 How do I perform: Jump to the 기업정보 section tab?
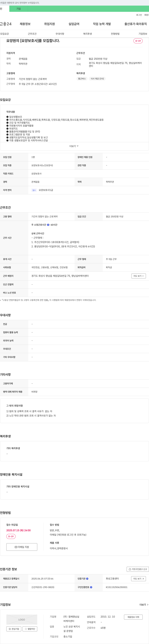[x=143, y=34]
